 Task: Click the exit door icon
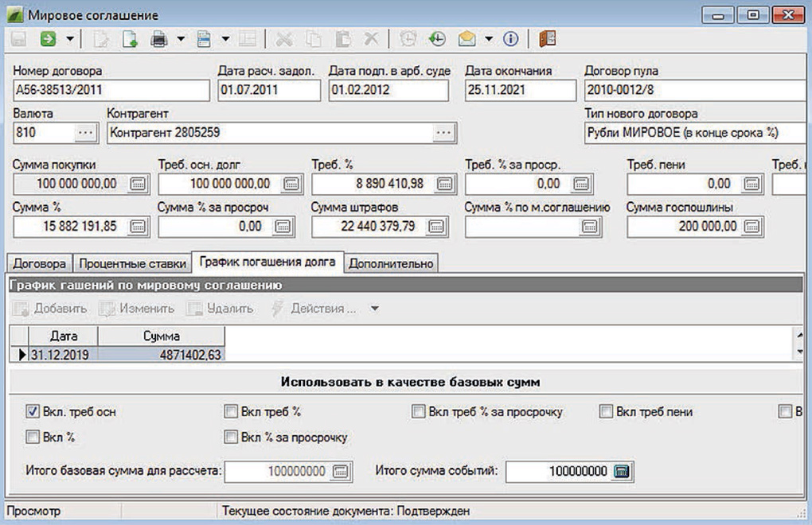point(546,38)
